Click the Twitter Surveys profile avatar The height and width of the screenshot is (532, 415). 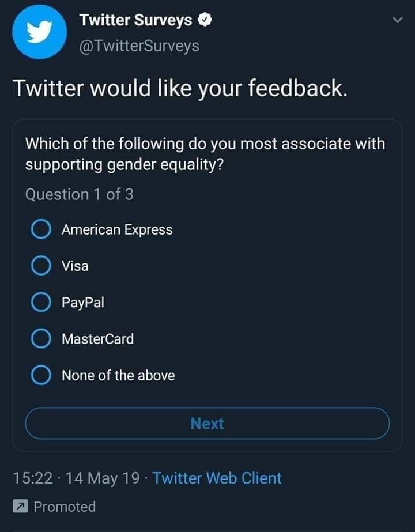40,32
